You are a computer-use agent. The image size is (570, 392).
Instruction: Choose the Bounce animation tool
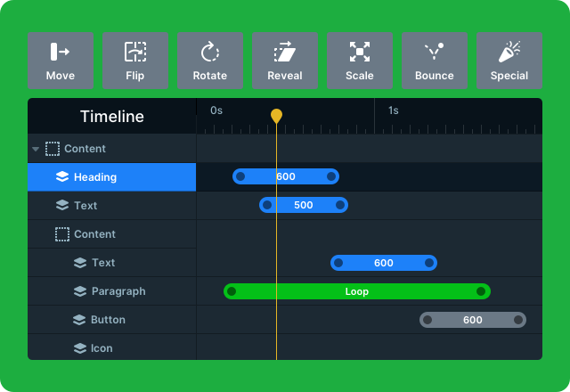click(x=435, y=61)
